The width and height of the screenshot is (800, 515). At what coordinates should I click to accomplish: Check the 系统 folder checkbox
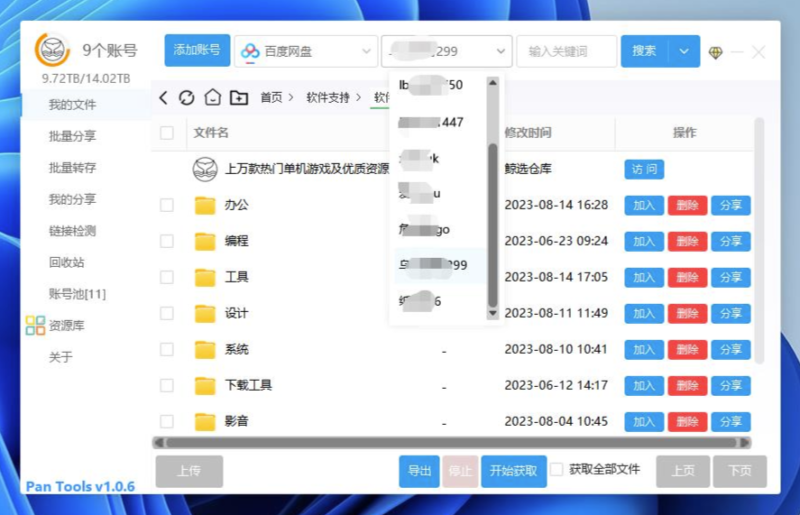(x=167, y=349)
